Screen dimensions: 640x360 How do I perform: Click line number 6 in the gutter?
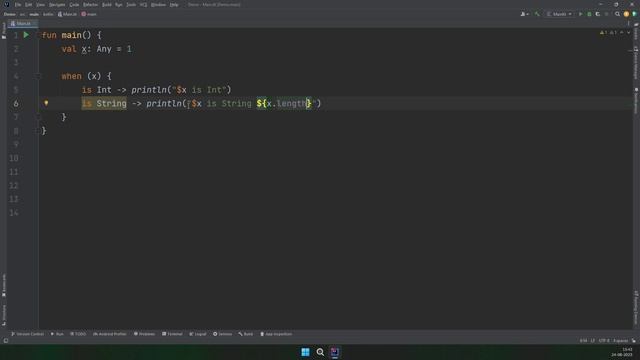tap(16, 104)
